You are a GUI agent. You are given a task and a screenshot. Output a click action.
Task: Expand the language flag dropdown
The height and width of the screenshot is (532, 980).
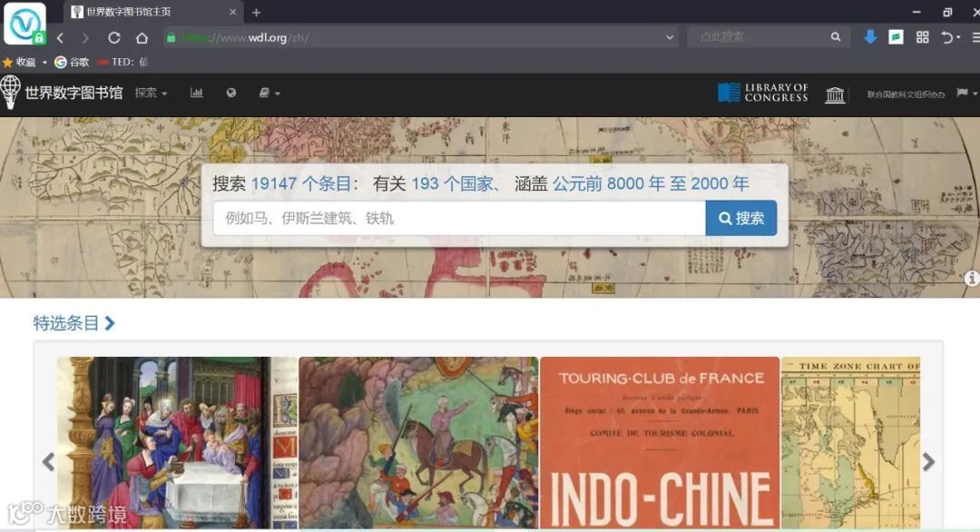966,94
